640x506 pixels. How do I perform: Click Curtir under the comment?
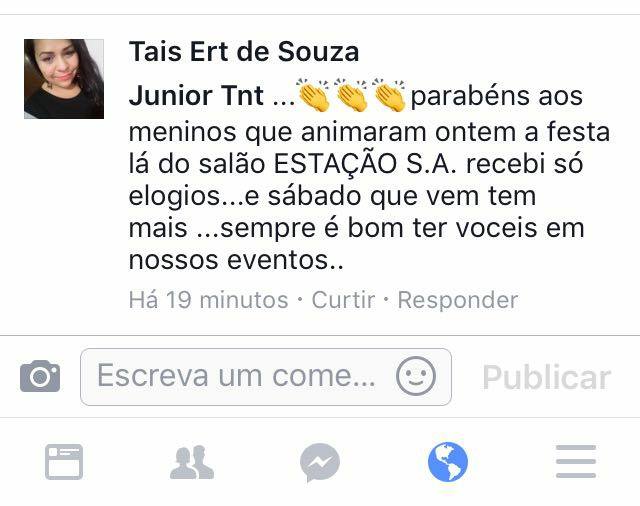tap(343, 300)
